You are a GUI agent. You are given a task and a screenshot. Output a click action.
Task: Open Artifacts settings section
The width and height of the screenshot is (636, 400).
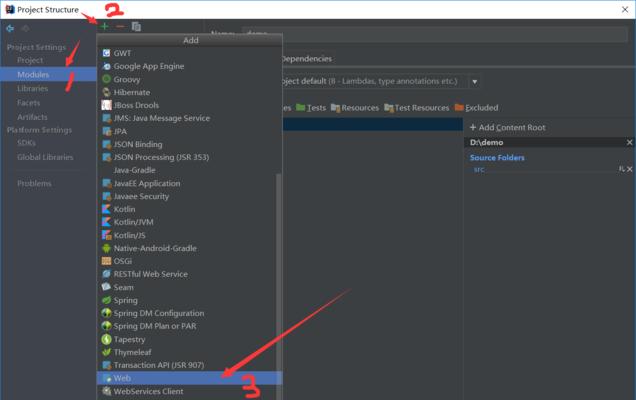[32, 117]
